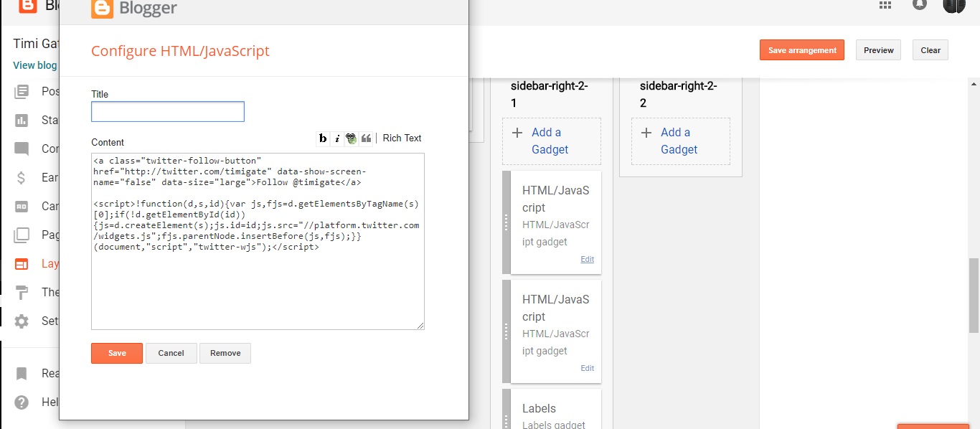The image size is (980, 429).
Task: Remove this HTML/JavaScript gadget
Action: tap(225, 353)
